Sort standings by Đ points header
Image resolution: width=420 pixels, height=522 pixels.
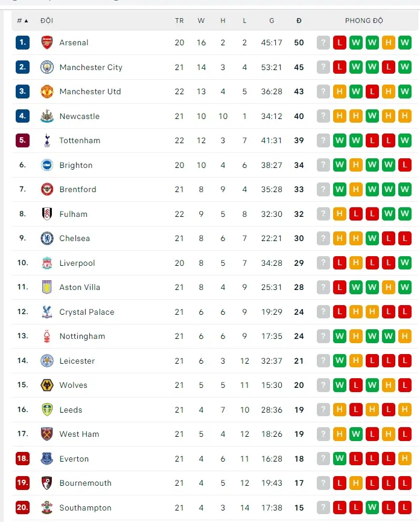tap(299, 21)
